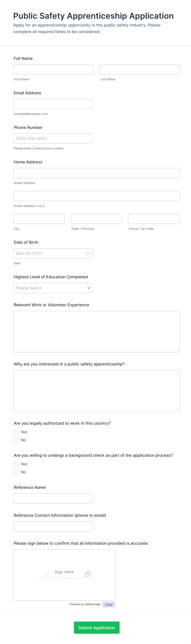Viewport: 191px width, 644px height.
Task: Focus the Reference Name field
Action: [53, 498]
